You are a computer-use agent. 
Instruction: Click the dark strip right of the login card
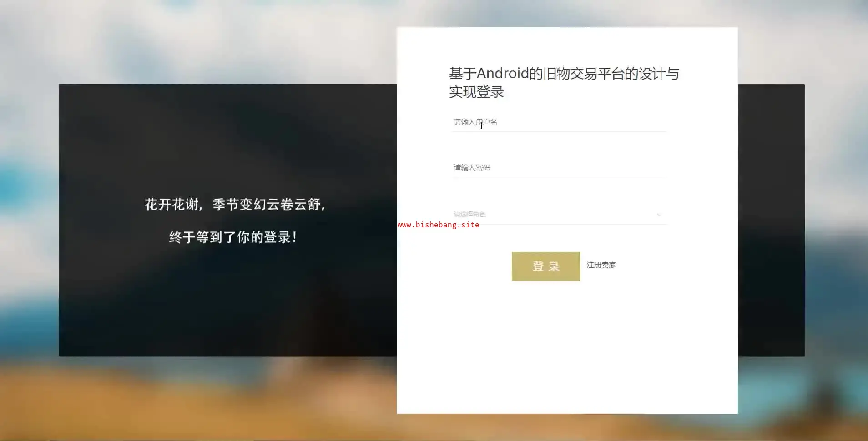tap(771, 220)
